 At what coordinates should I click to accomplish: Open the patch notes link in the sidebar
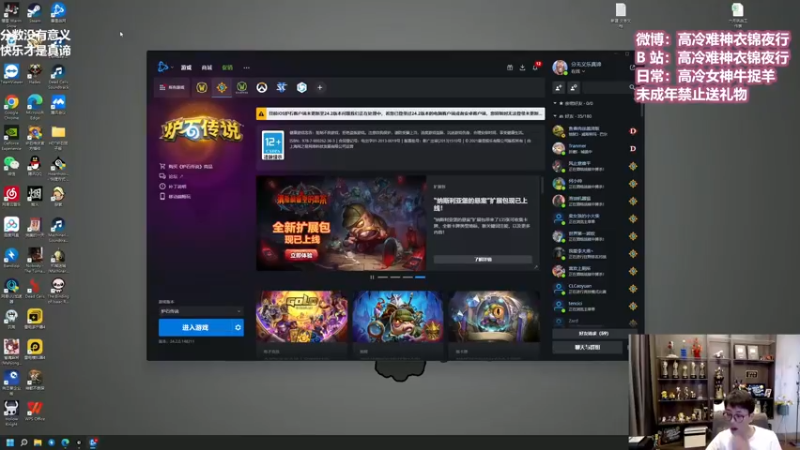point(173,187)
